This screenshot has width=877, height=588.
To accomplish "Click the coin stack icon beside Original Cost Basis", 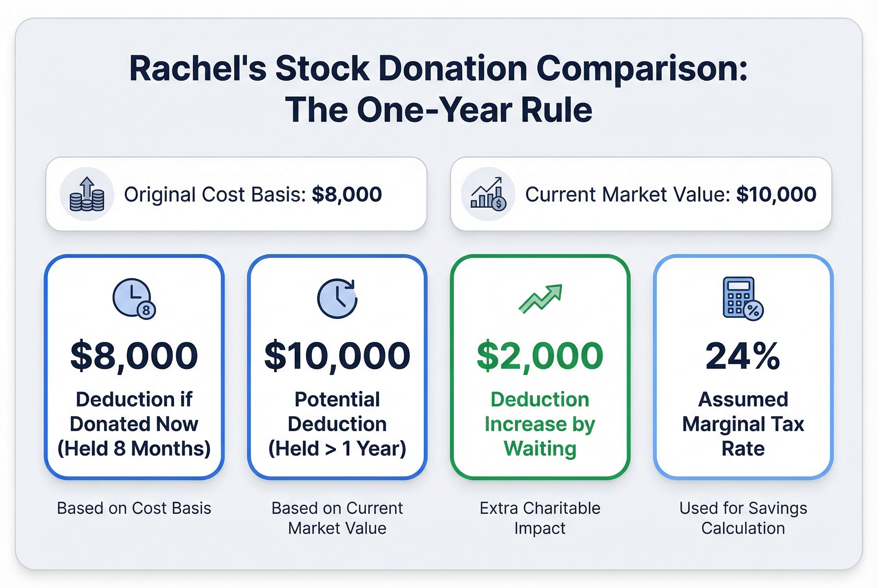I will pyautogui.click(x=87, y=194).
